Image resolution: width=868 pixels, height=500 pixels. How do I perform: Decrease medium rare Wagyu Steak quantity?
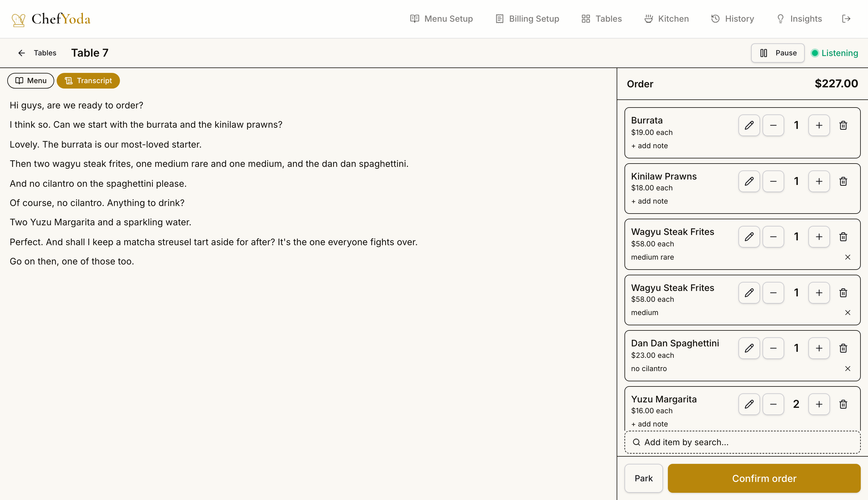[773, 237]
